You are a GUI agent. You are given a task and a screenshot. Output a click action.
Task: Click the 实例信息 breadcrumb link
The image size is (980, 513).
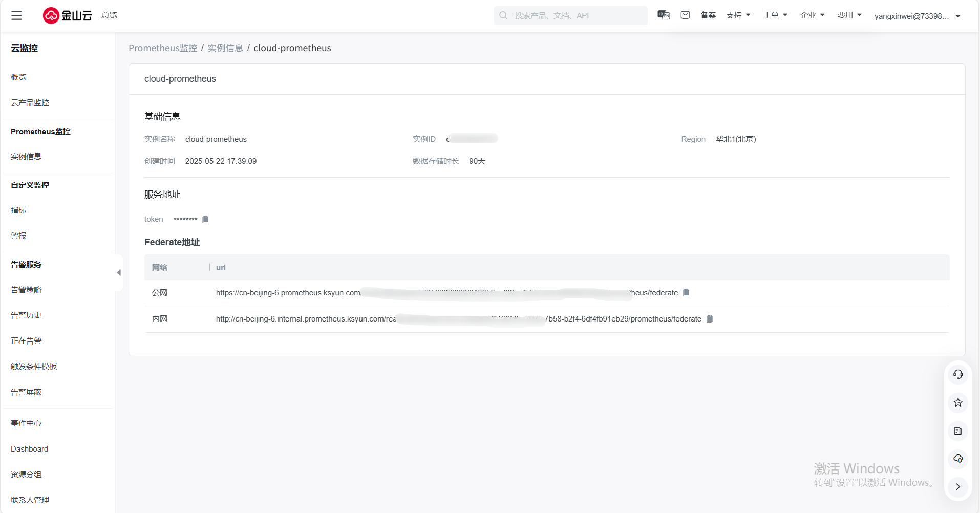225,48
